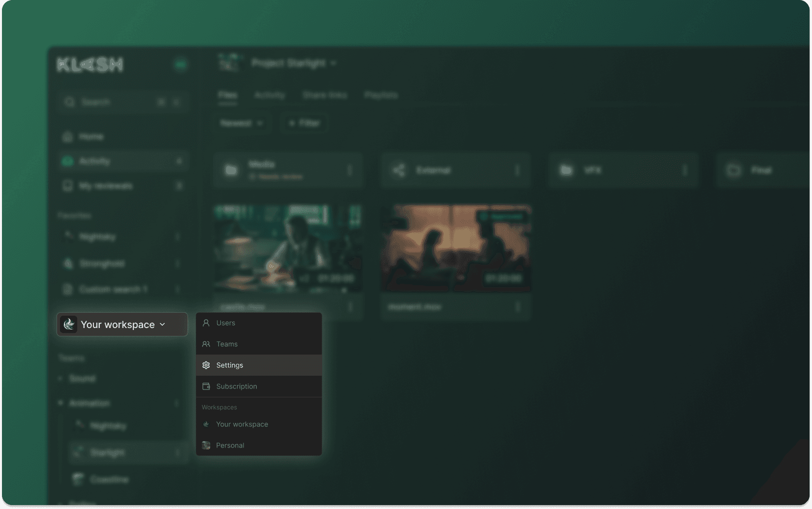Image resolution: width=812 pixels, height=509 pixels.
Task: Open Activity in the left sidebar
Action: (122, 161)
